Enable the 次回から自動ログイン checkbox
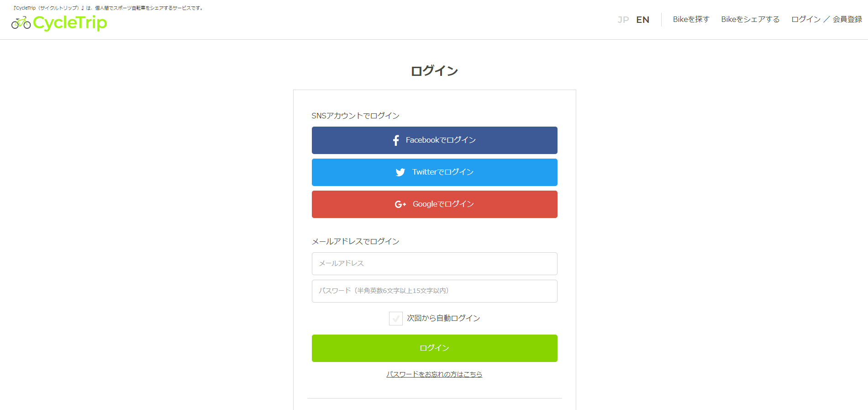Viewport: 868px width, 410px height. (395, 319)
